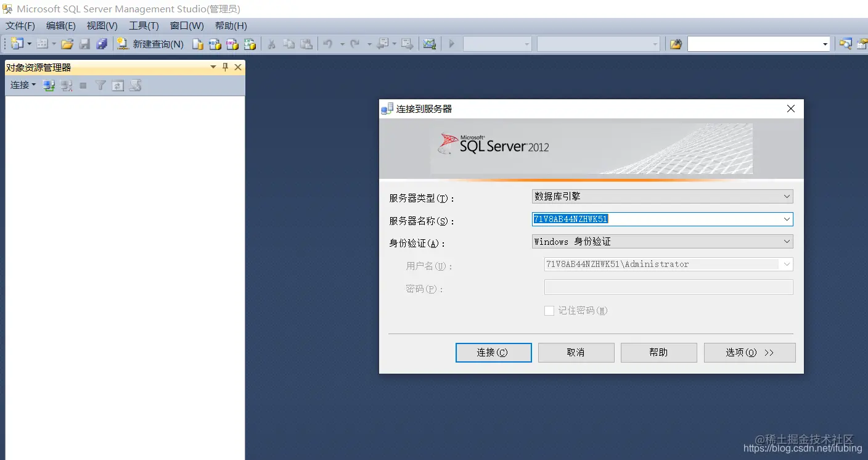The width and height of the screenshot is (868, 460).
Task: Click the Redo arrow icon
Action: pyautogui.click(x=354, y=44)
